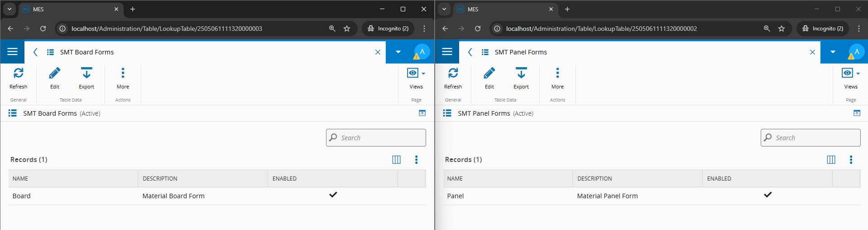The width and height of the screenshot is (868, 230).
Task: Export the SMT Board Forms table data
Action: pyautogui.click(x=86, y=78)
